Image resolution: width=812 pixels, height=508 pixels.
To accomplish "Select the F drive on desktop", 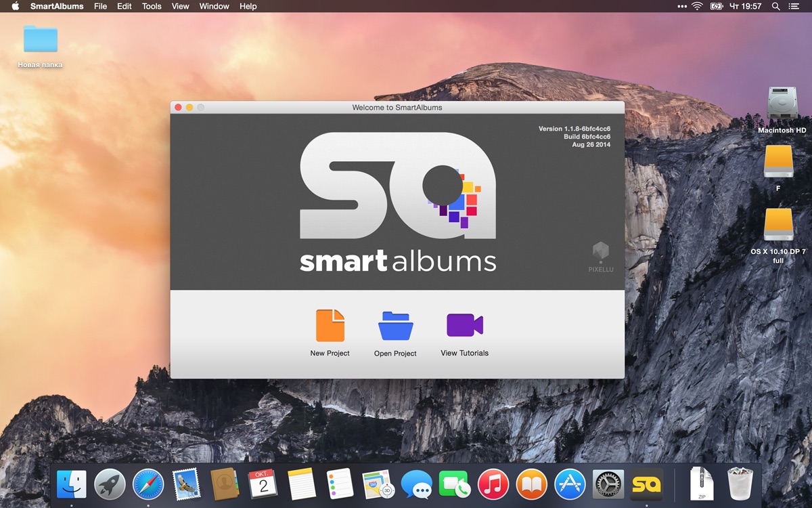I will [x=778, y=163].
